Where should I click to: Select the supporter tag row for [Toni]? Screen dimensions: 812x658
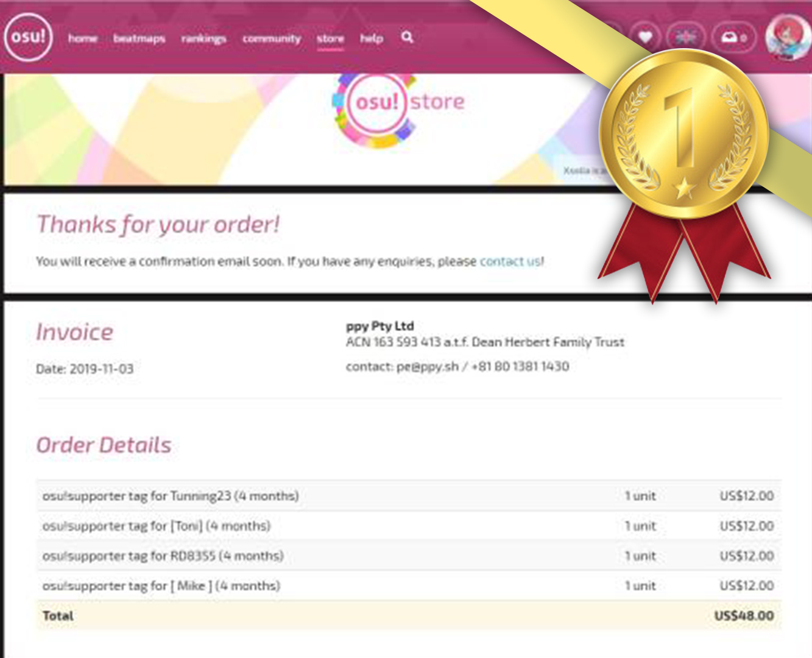click(409, 526)
